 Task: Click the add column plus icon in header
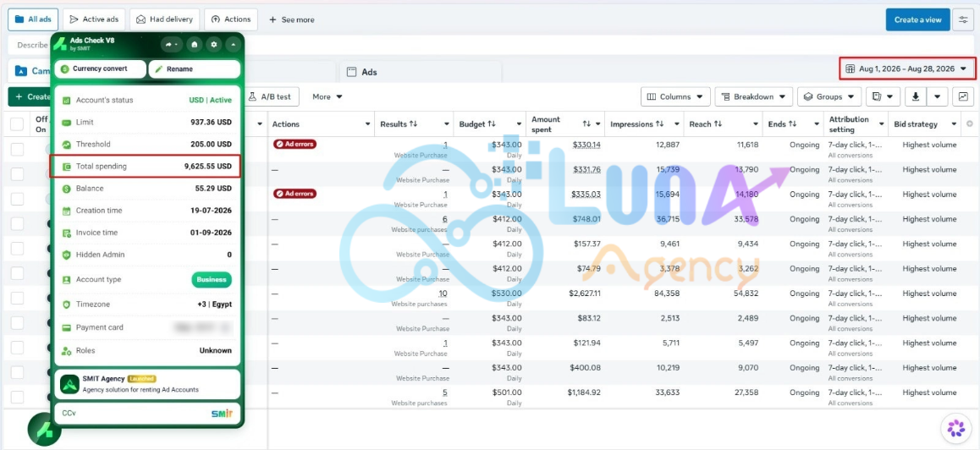970,123
